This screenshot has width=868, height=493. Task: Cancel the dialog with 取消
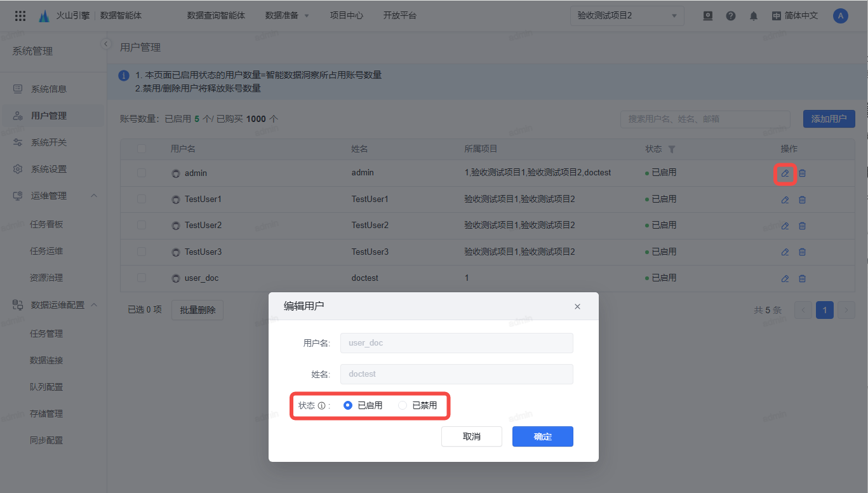click(x=472, y=436)
